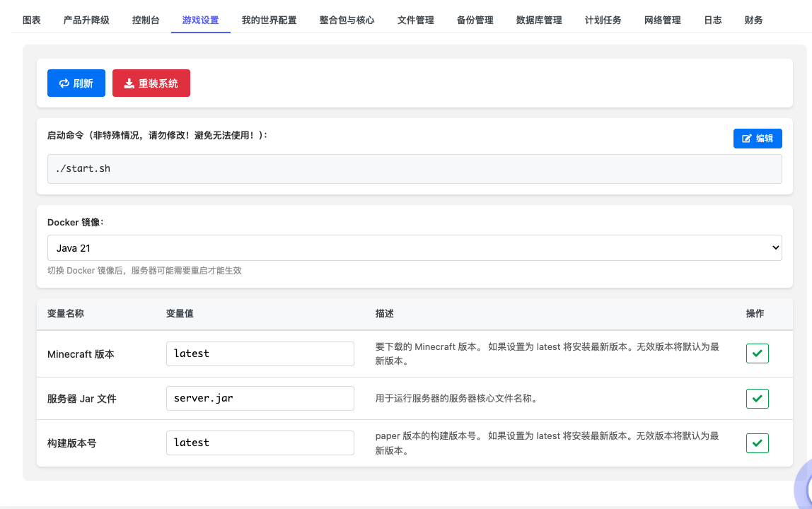The image size is (812, 509).
Task: Select the 日志 tab
Action: (713, 21)
